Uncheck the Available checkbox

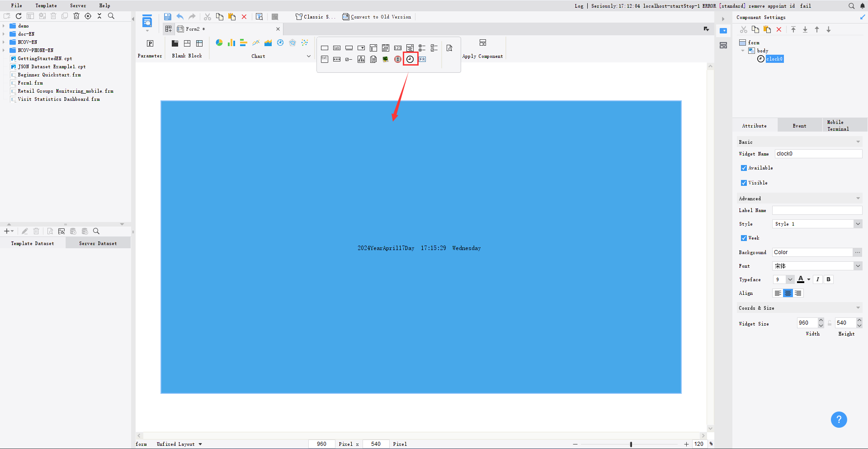(x=744, y=168)
